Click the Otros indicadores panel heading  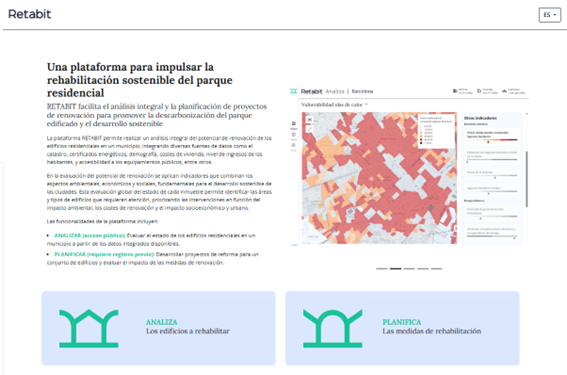480,118
